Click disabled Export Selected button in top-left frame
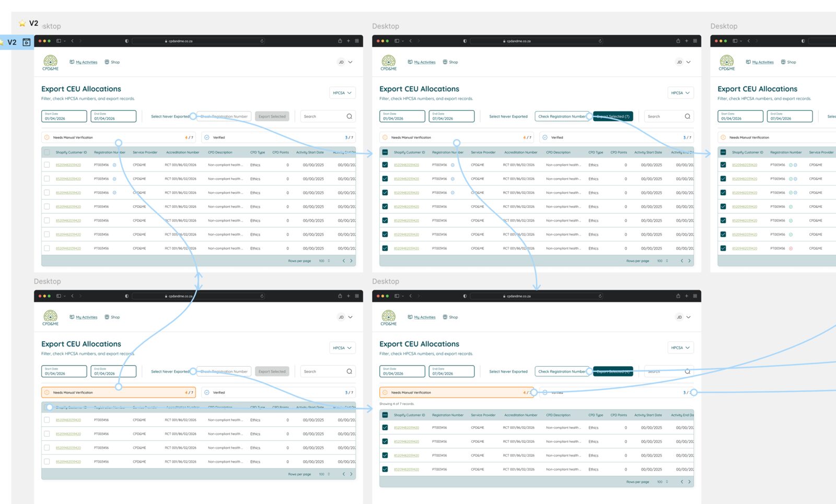The height and width of the screenshot is (504, 836). tap(272, 116)
